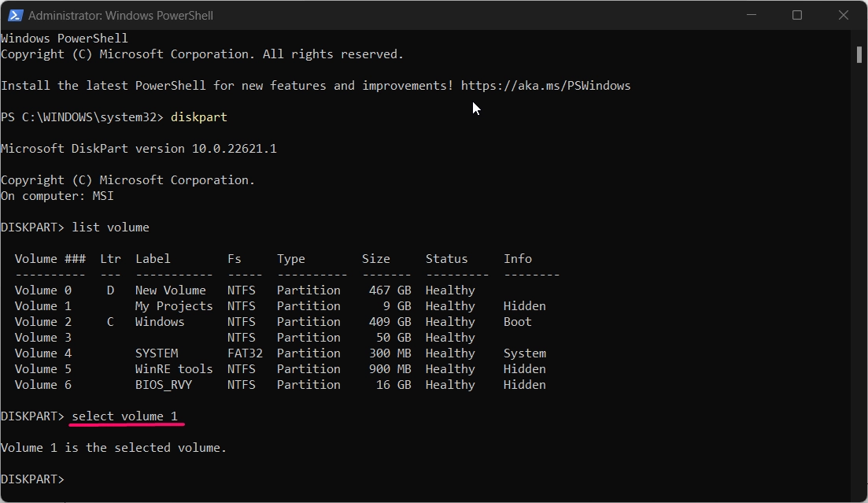
Task: Click the drive letter 'D'
Action: (x=111, y=290)
